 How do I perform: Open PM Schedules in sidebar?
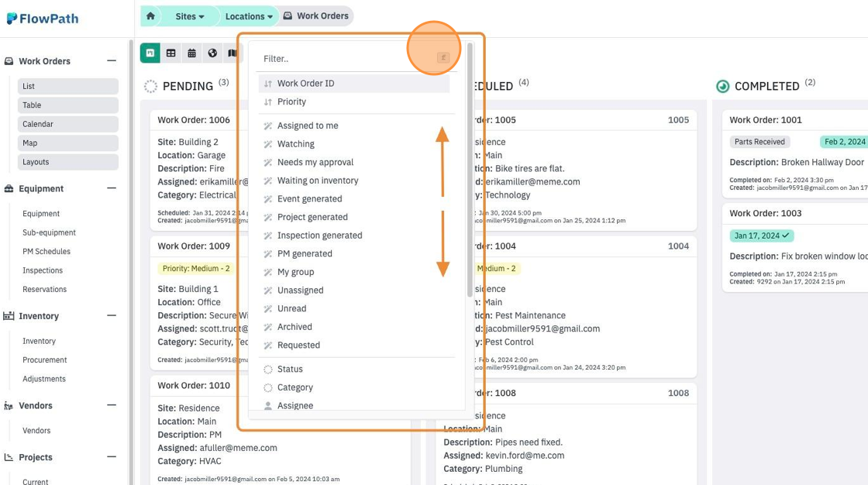click(x=46, y=251)
